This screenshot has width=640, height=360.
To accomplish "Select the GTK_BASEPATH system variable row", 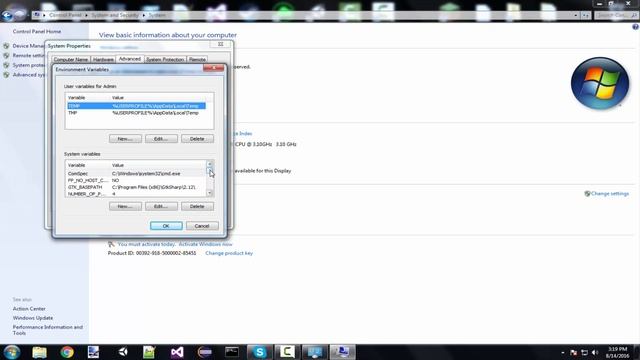I will click(136, 187).
